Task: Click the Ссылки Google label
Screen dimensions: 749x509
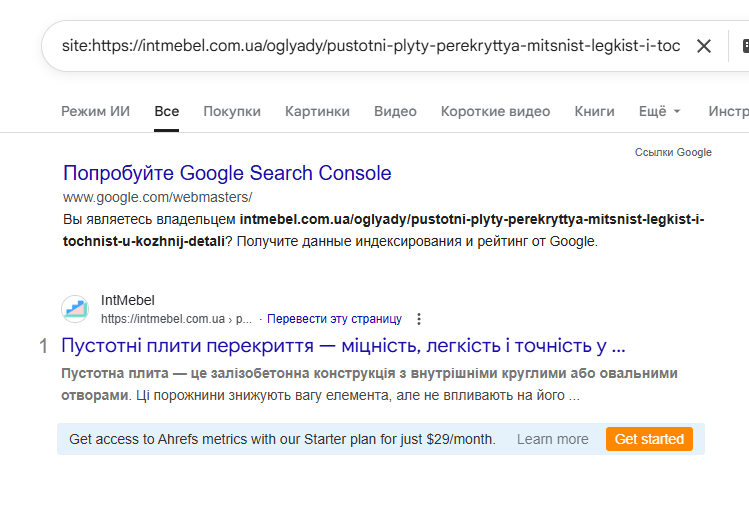Action: point(673,152)
